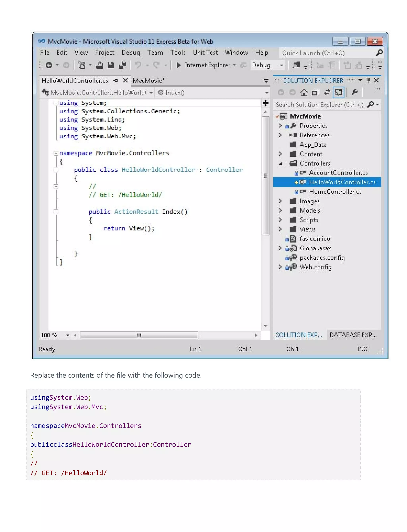This screenshot has height=532, width=407.
Task: Click the Find in Files toolbar icon
Action: coord(296,65)
